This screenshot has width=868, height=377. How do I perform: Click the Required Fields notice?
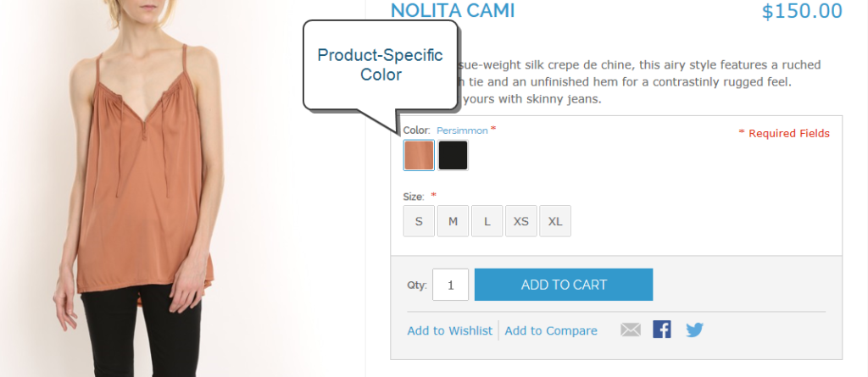click(x=784, y=133)
